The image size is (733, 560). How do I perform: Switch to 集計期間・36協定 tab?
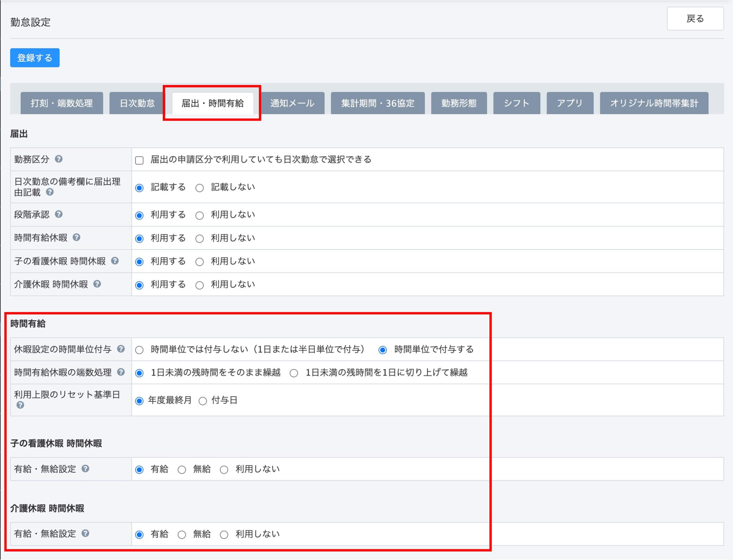[377, 103]
